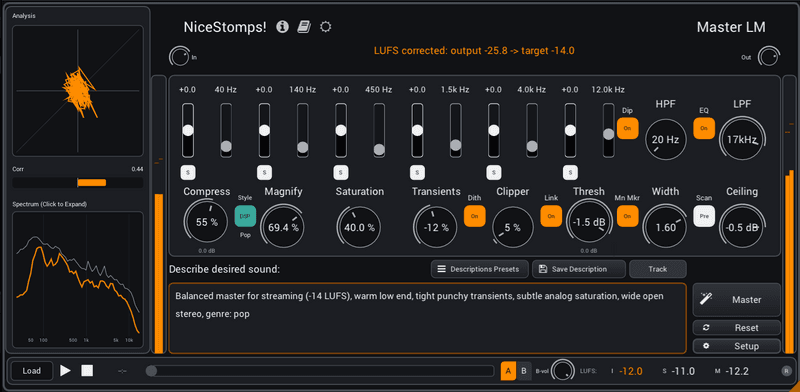The image size is (800, 392).
Task: Click the 4.0k Hz frequency slider
Action: (x=532, y=130)
